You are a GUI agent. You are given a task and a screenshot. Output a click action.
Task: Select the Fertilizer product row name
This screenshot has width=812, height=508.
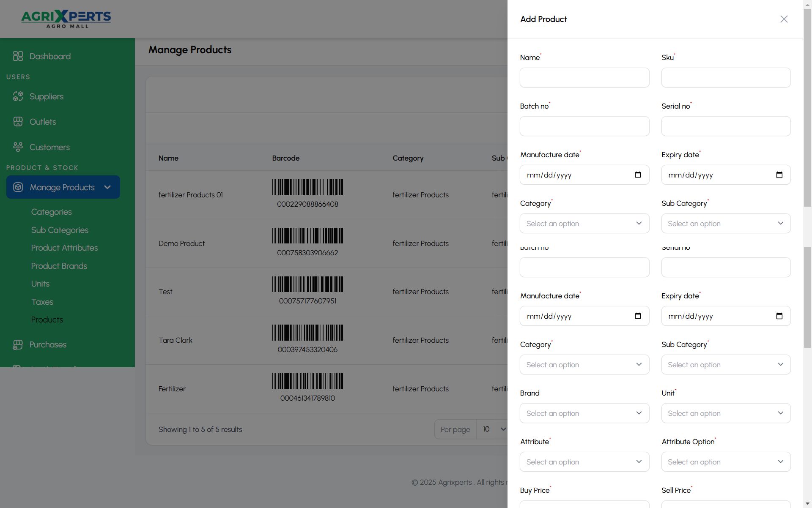[x=172, y=389]
